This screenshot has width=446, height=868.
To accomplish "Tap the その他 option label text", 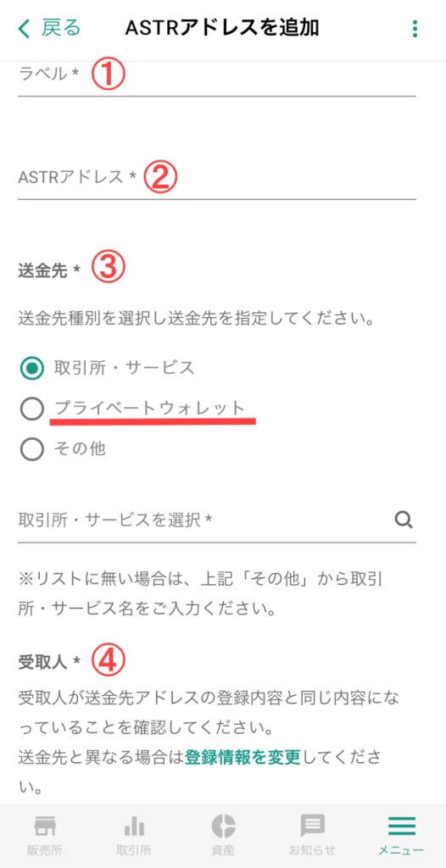I will tap(80, 448).
